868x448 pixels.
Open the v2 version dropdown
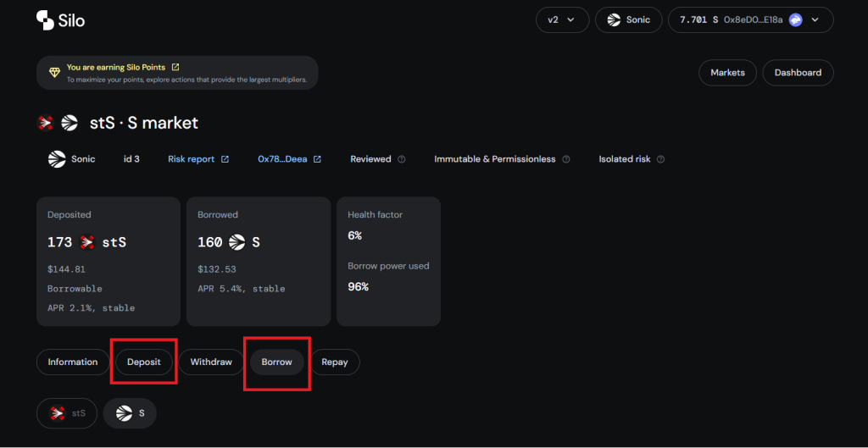(563, 20)
